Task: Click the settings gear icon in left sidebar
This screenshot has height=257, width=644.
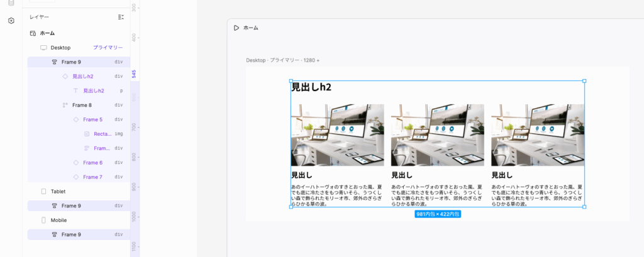Action: (11, 21)
